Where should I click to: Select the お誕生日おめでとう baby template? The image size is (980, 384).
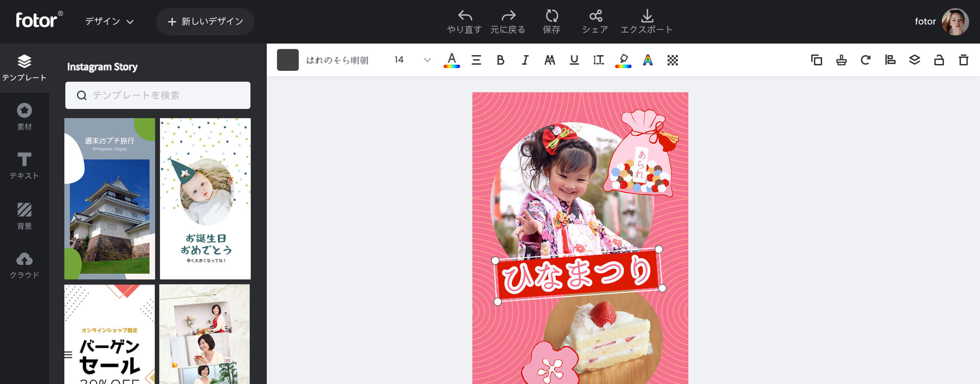coord(205,198)
